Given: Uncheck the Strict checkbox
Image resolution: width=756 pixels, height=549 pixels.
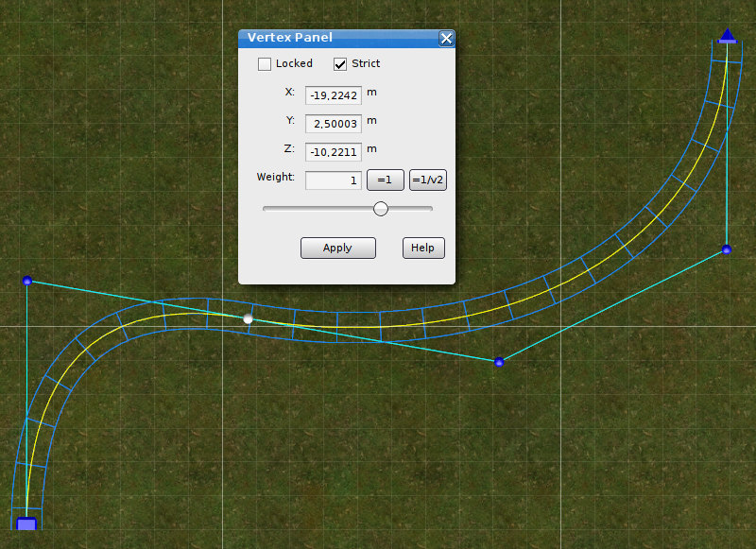Looking at the screenshot, I should point(340,64).
